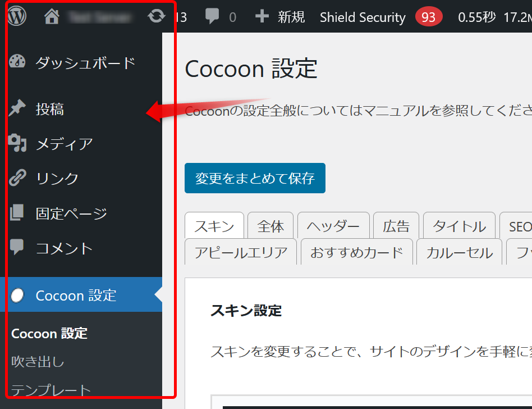Screen dimensions: 532x409
Task: Switch to the おすすめカード tab
Action: pyautogui.click(x=356, y=252)
